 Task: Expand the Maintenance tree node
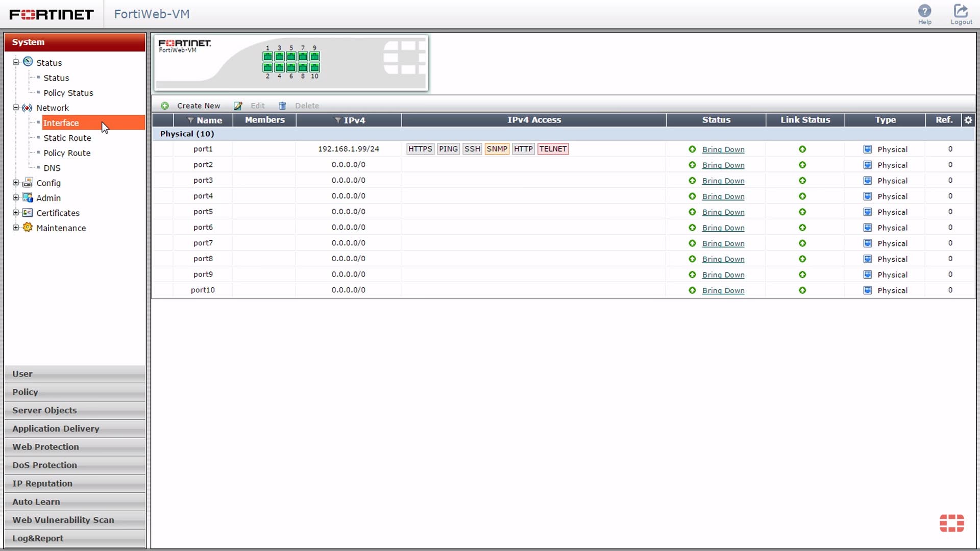[16, 228]
